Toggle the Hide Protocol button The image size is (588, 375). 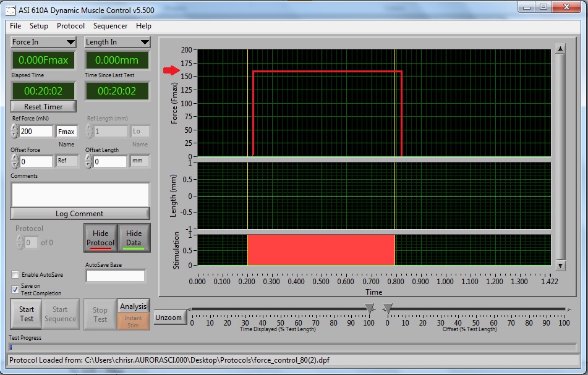[101, 238]
